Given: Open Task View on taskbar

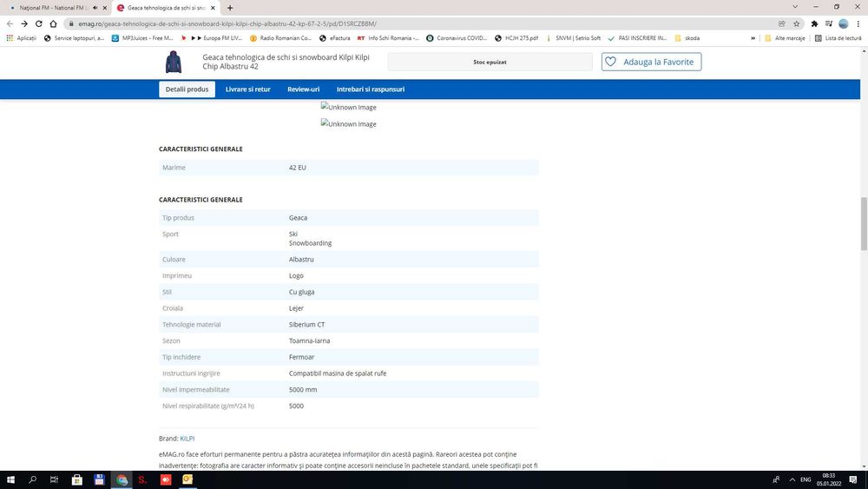Looking at the screenshot, I should 54,479.
